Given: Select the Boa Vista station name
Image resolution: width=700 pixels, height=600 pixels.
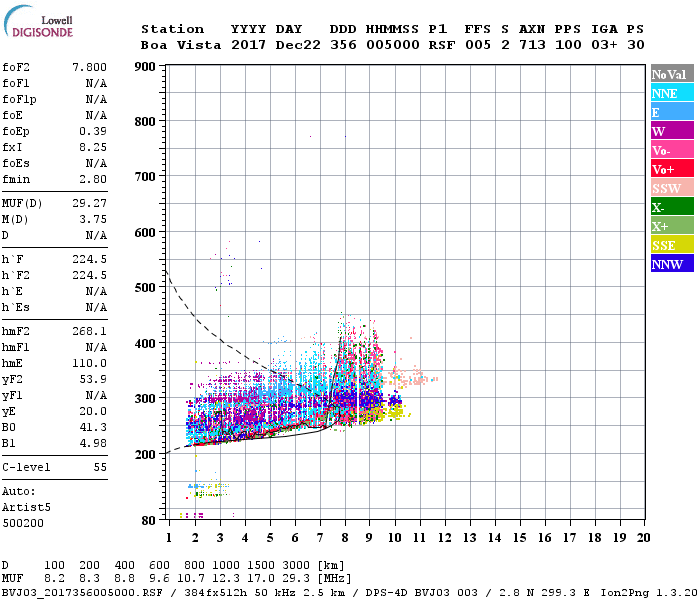Looking at the screenshot, I should click(x=178, y=45).
